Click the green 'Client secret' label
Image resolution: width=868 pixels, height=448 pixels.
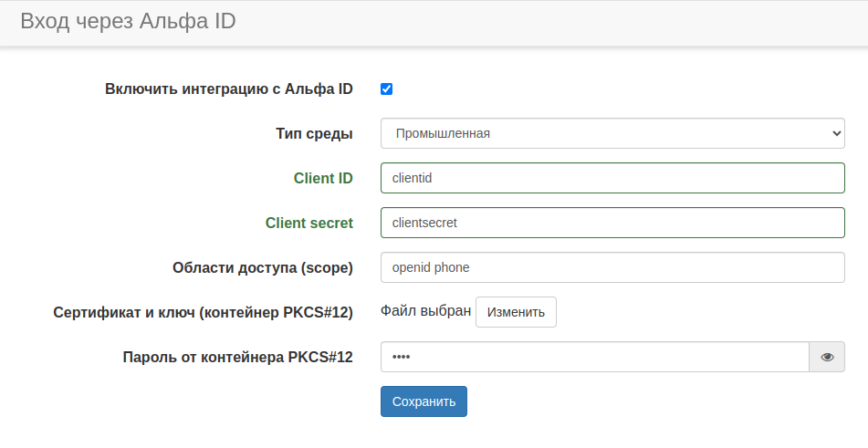click(309, 223)
